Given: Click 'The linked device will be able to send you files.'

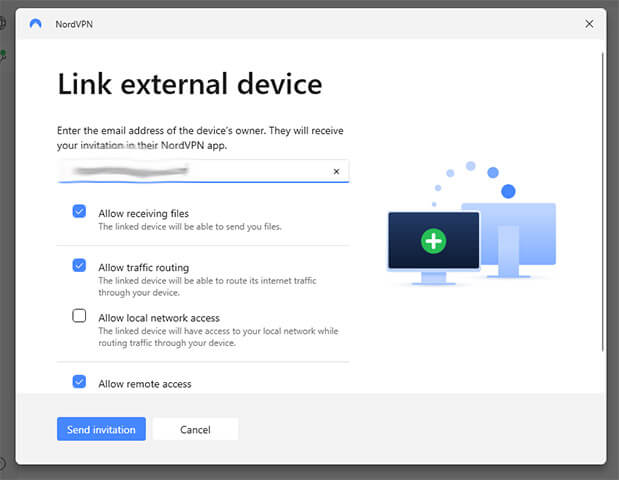Looking at the screenshot, I should coord(190,227).
